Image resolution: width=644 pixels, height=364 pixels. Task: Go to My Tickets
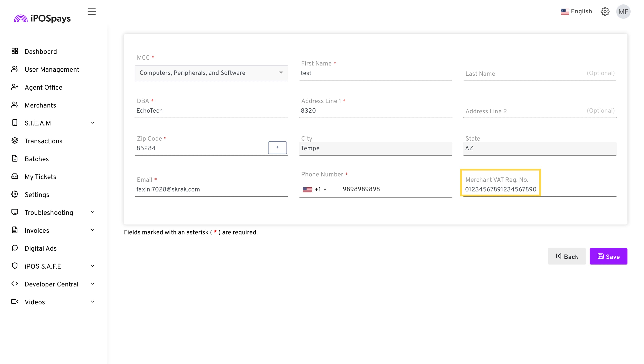[x=40, y=177]
